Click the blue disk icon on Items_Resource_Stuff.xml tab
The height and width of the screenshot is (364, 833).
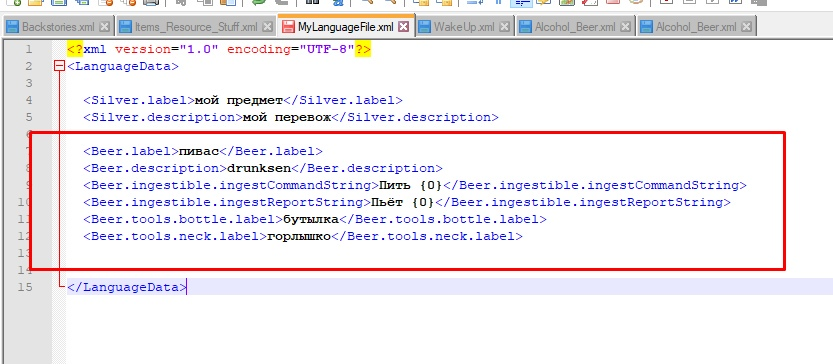[125, 26]
